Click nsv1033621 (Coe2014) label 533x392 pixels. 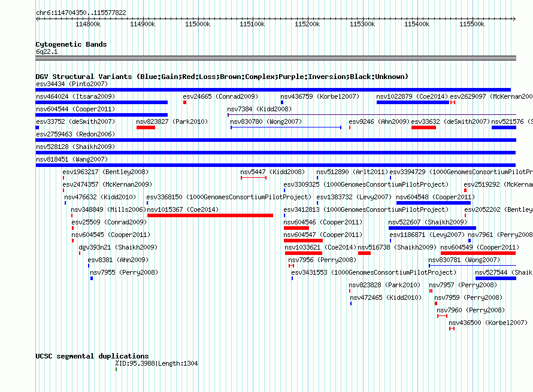(320, 247)
